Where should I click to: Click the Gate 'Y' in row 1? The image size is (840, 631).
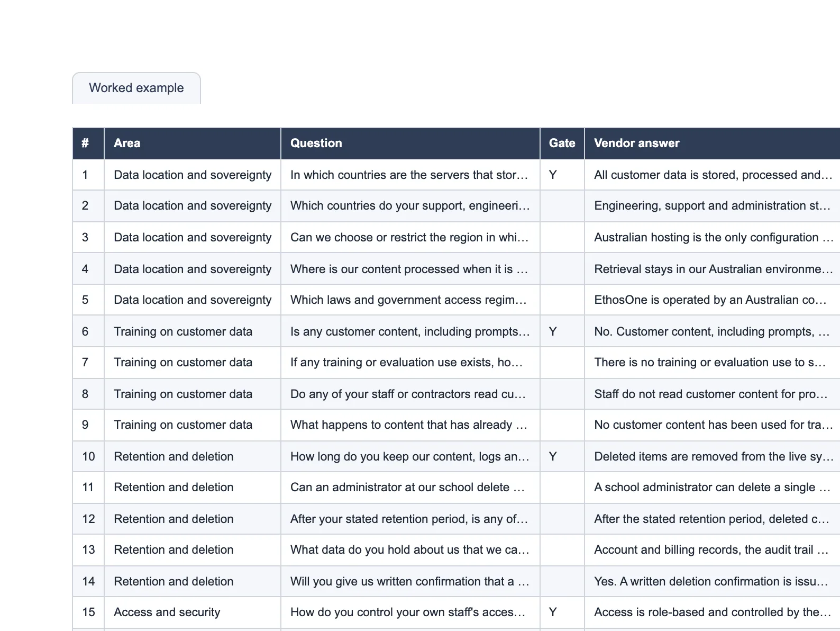(x=562, y=175)
